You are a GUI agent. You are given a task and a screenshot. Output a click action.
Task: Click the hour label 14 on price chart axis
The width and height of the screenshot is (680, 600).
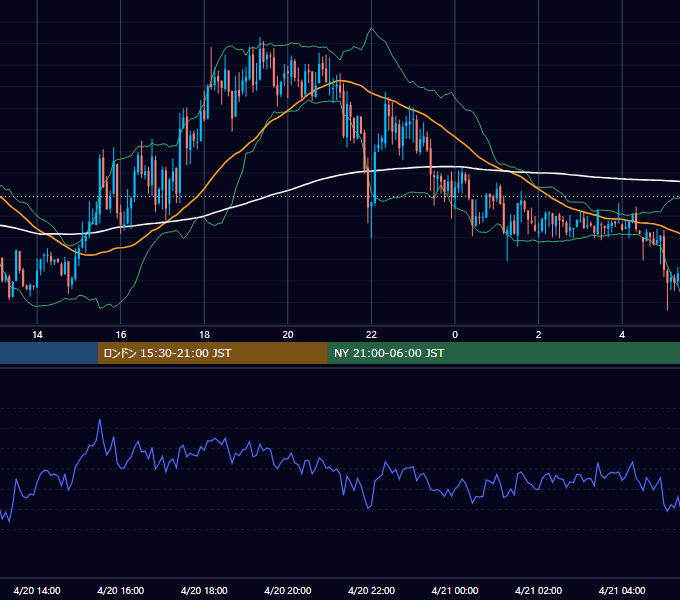pyautogui.click(x=37, y=334)
